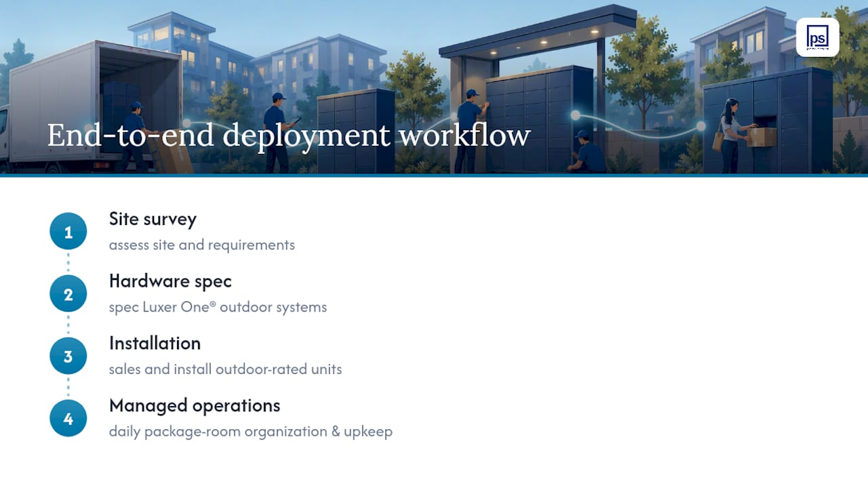
Task: Click the 'End-to-end deployment workflow' title
Action: click(289, 135)
